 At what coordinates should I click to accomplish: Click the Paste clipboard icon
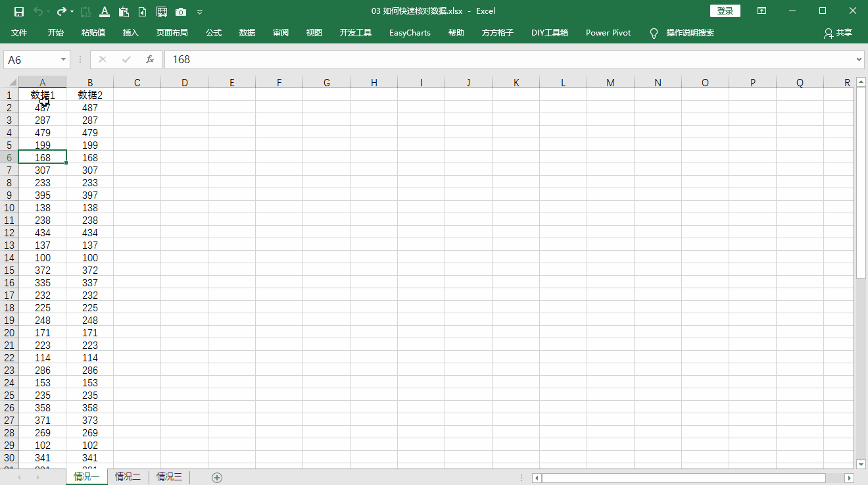point(124,11)
